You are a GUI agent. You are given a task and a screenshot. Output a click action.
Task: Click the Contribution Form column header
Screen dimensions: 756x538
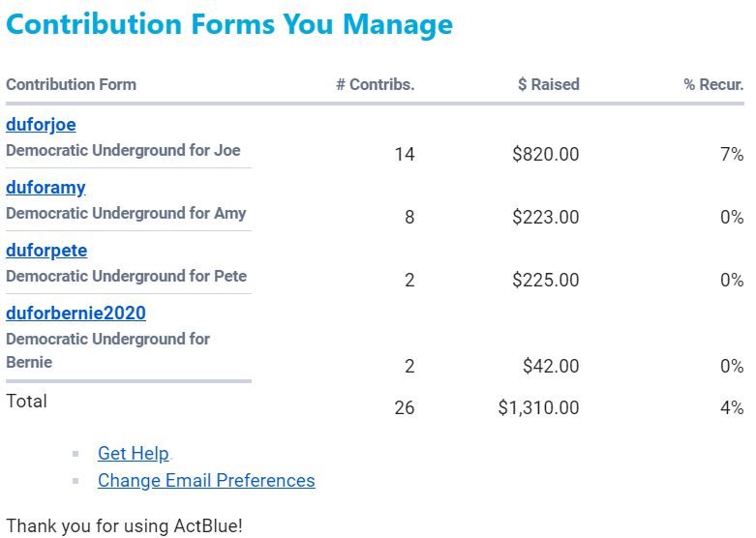pos(71,85)
